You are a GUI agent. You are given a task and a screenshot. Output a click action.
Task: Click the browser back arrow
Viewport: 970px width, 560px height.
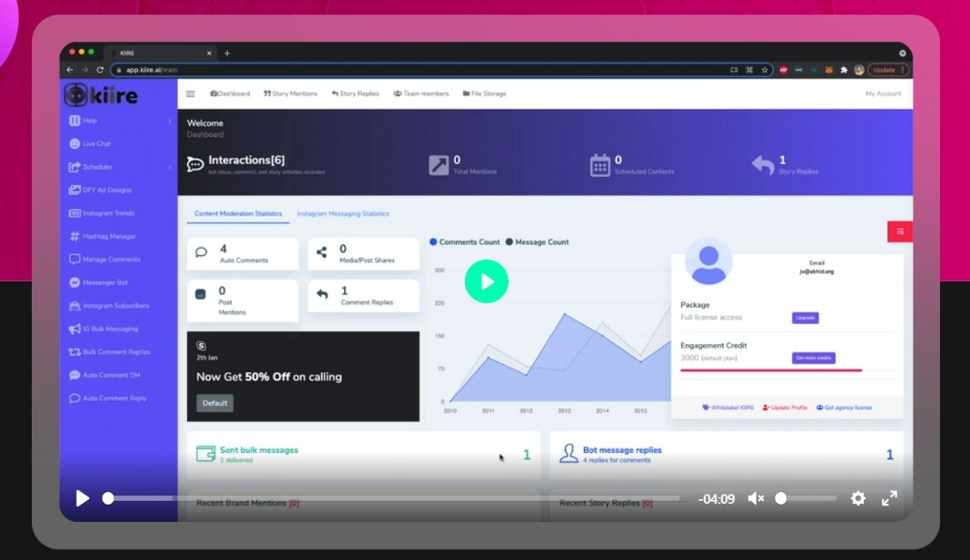(70, 71)
